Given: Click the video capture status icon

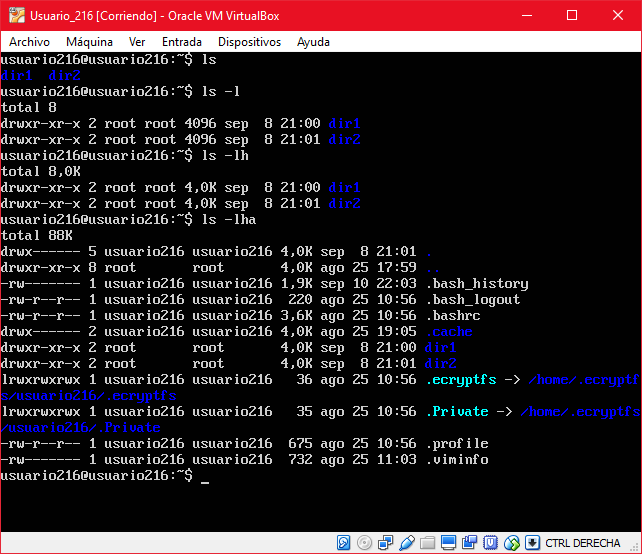Looking at the screenshot, I should click(470, 543).
